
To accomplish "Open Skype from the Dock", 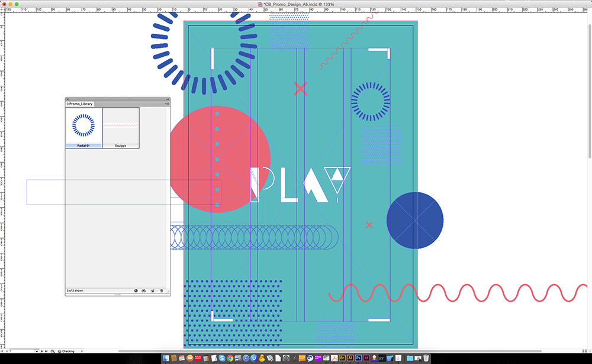I will pos(221,358).
